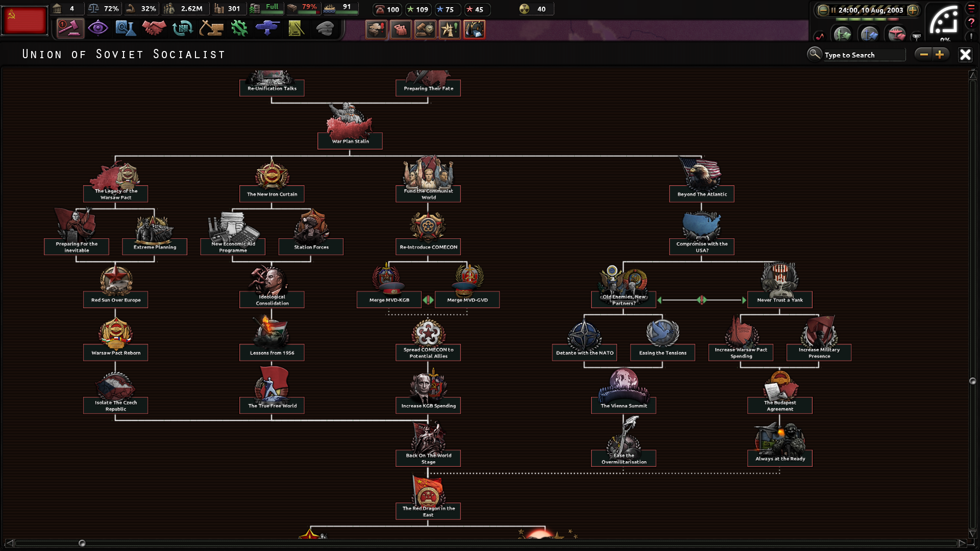980x551 pixels.
Task: Open the construction crane icon
Action: (x=211, y=28)
